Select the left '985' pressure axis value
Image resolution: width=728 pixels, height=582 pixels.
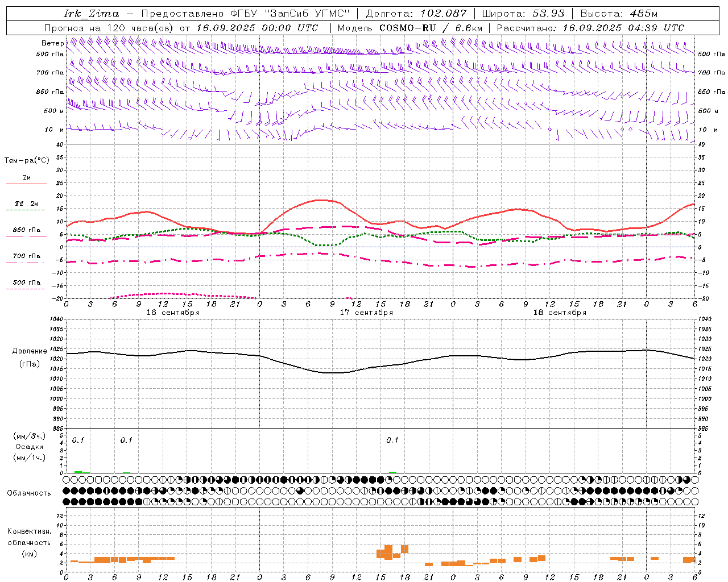[58, 429]
